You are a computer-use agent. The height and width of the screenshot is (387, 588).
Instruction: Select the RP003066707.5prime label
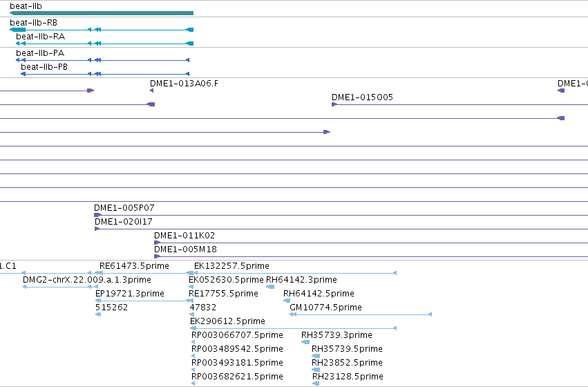pyautogui.click(x=238, y=335)
